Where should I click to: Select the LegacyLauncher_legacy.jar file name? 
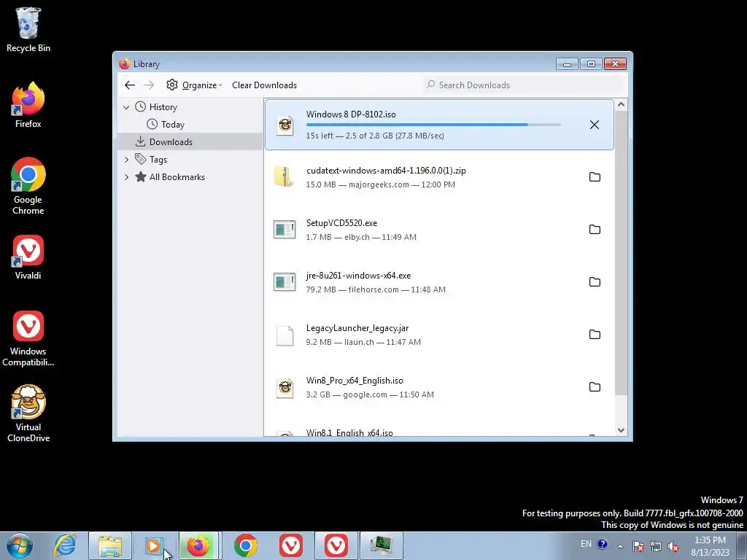point(357,328)
